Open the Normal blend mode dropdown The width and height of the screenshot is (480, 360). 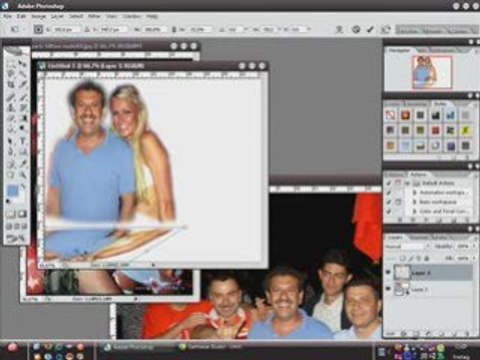407,246
